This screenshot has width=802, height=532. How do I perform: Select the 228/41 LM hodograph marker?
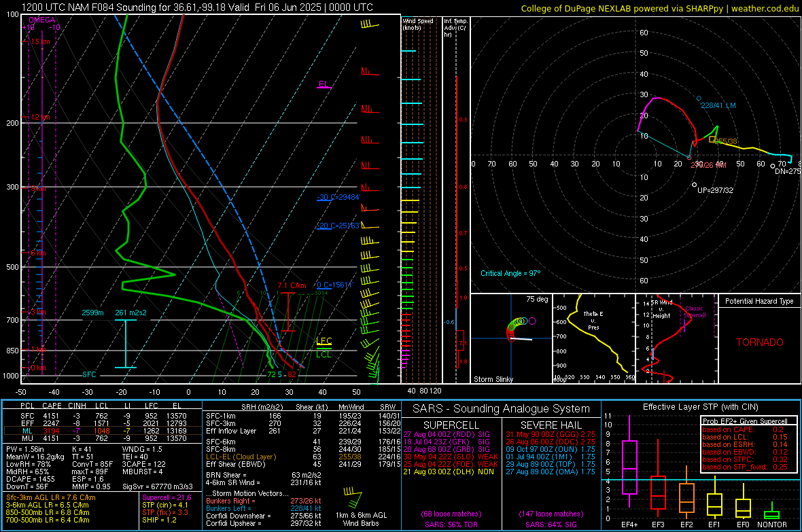[x=699, y=99]
